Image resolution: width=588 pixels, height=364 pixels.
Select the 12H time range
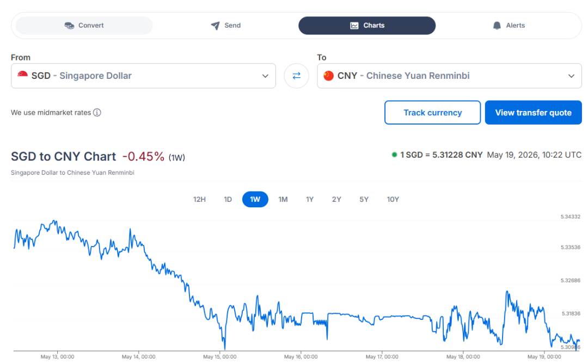tap(199, 200)
